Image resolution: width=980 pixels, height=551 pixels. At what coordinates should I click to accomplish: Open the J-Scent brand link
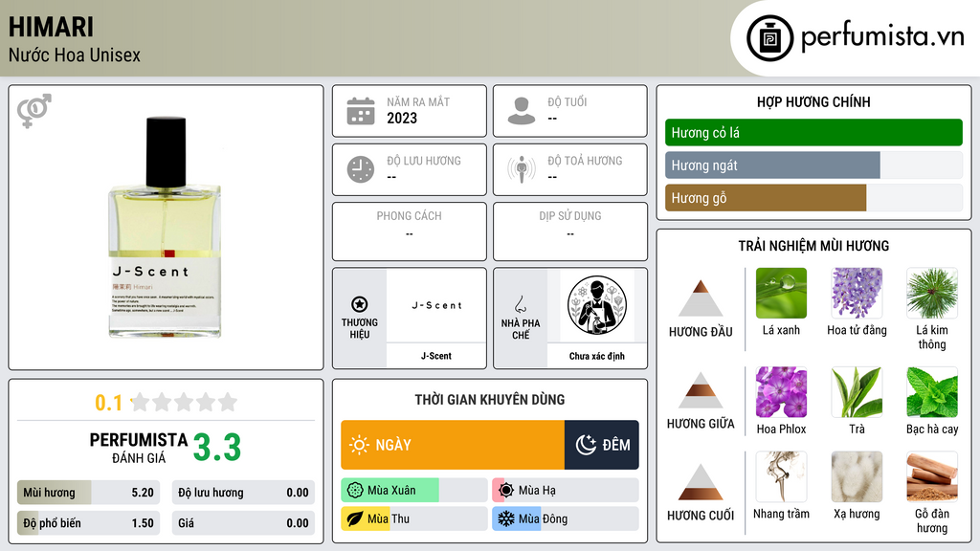click(x=436, y=356)
